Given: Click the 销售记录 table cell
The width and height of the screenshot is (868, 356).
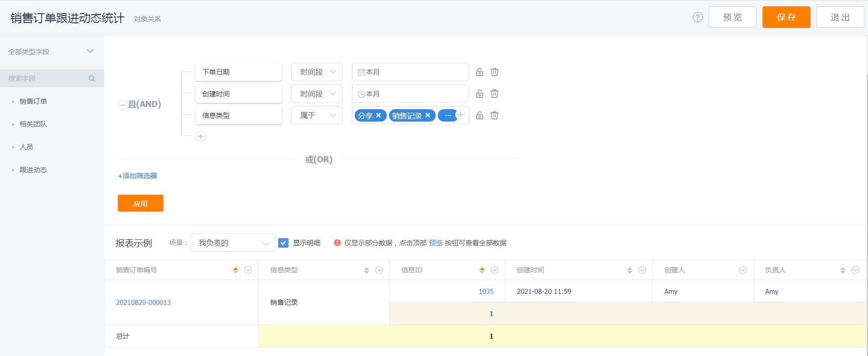Looking at the screenshot, I should click(x=324, y=303).
